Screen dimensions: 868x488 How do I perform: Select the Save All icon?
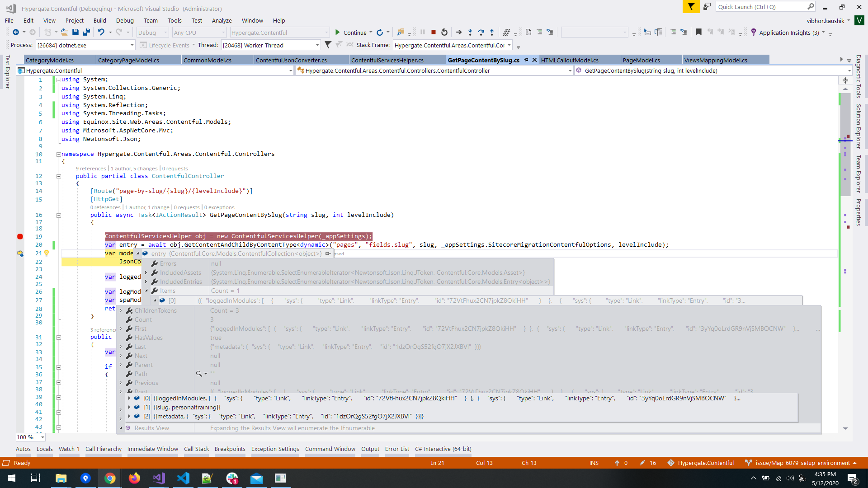point(86,32)
